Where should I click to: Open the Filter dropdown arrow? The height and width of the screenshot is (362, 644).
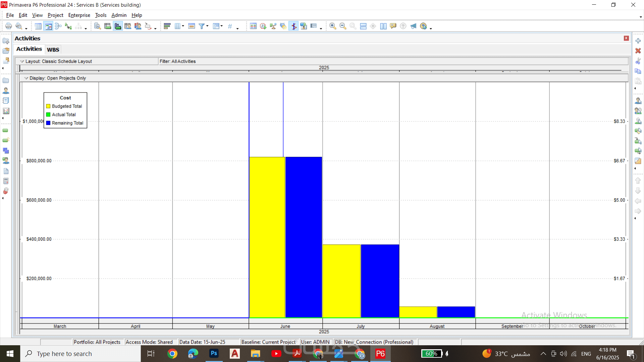click(207, 26)
